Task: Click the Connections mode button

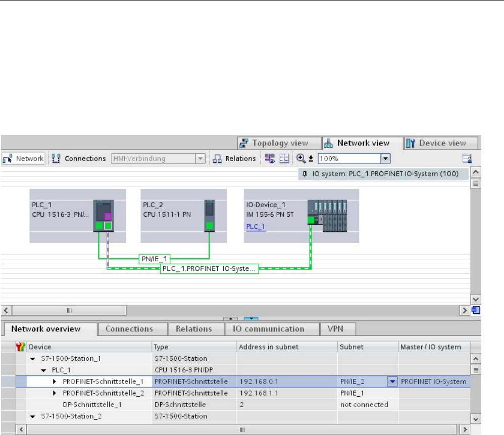Action: [79, 159]
